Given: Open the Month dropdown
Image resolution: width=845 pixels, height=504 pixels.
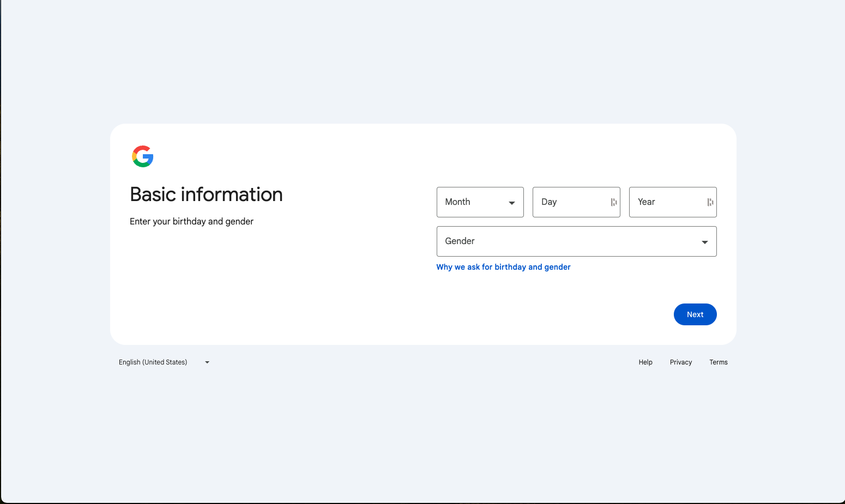Looking at the screenshot, I should click(x=480, y=202).
